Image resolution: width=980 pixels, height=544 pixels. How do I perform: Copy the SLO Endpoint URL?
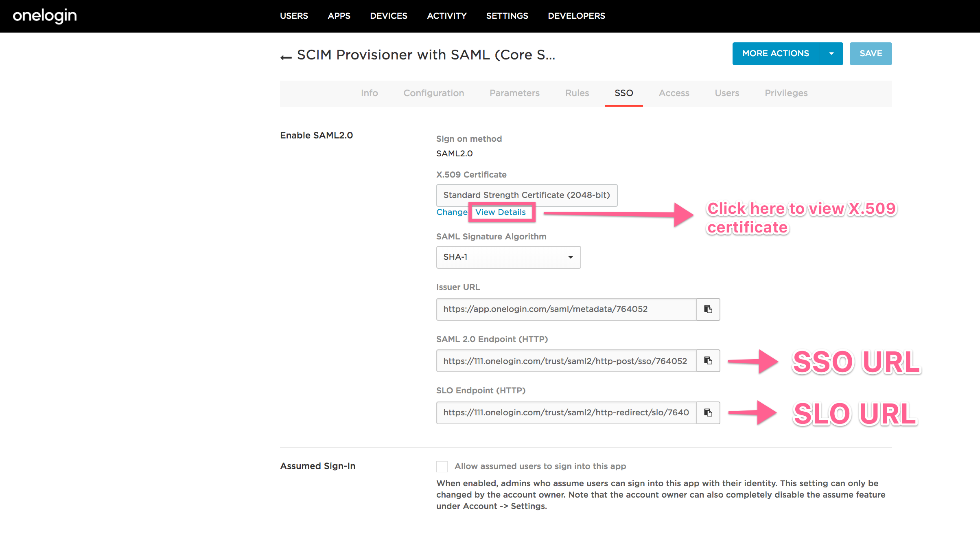click(708, 413)
